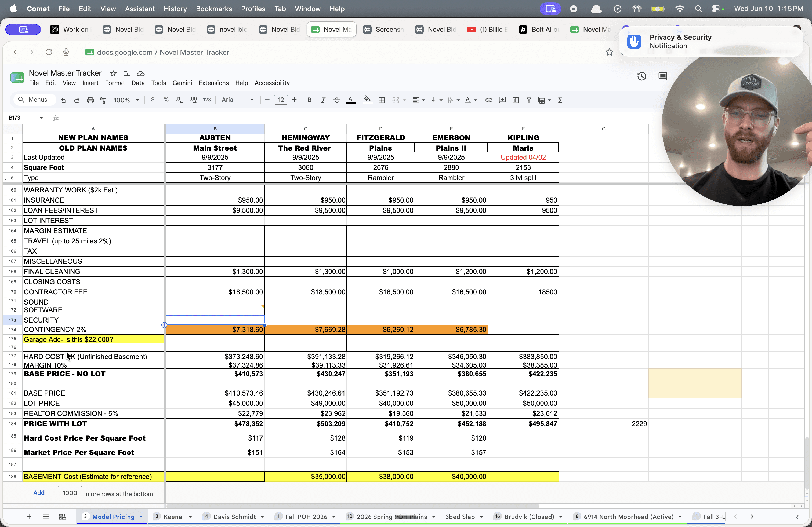The width and height of the screenshot is (812, 527).
Task: Open Model Pricing tab dropdown arrow
Action: point(141,517)
